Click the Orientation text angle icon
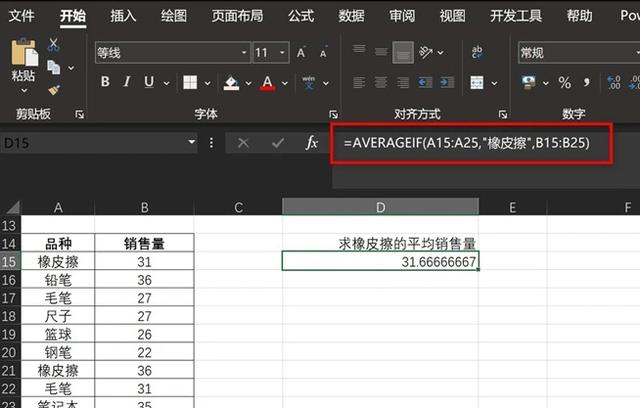This screenshot has width=640, height=408. (x=428, y=52)
